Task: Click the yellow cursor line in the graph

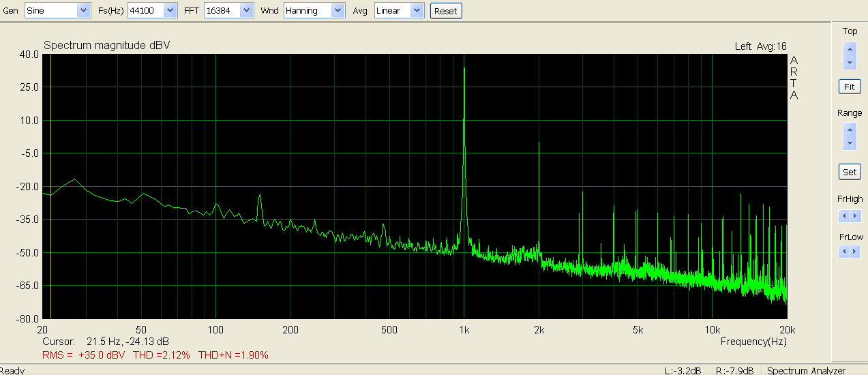Action: point(50,186)
